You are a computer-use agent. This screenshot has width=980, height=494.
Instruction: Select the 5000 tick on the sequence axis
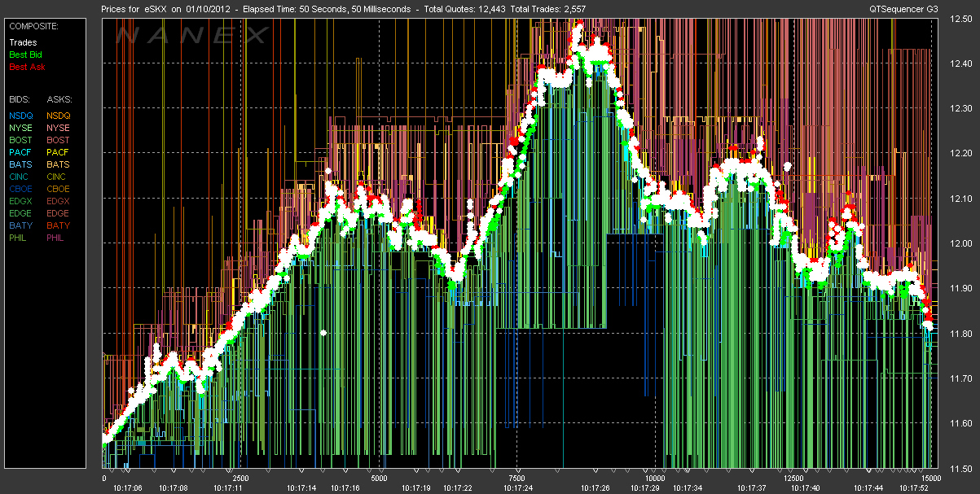point(379,479)
